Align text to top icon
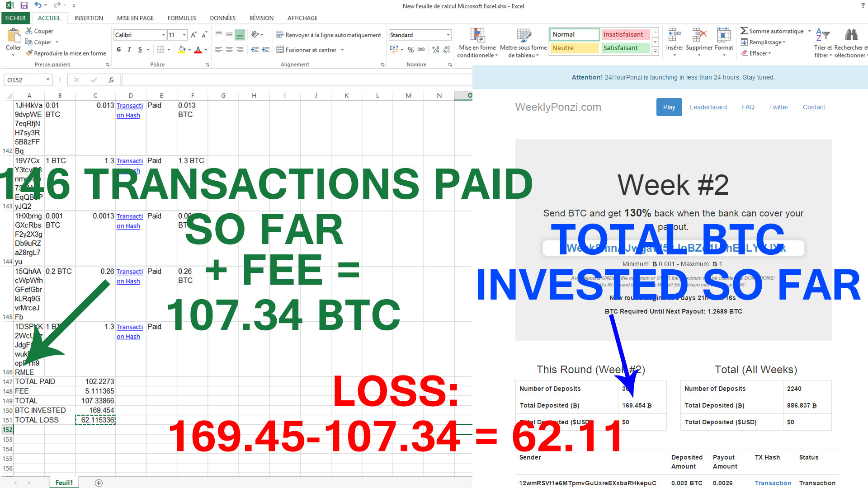868x488 pixels. point(219,35)
